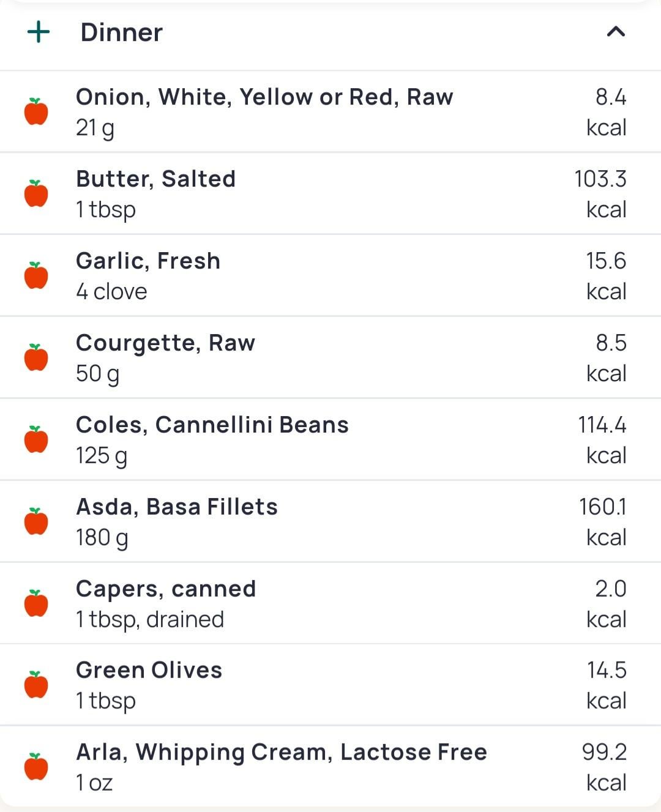661x812 pixels.
Task: Open the Onion, White, Yellow or Red entry
Action: point(330,111)
